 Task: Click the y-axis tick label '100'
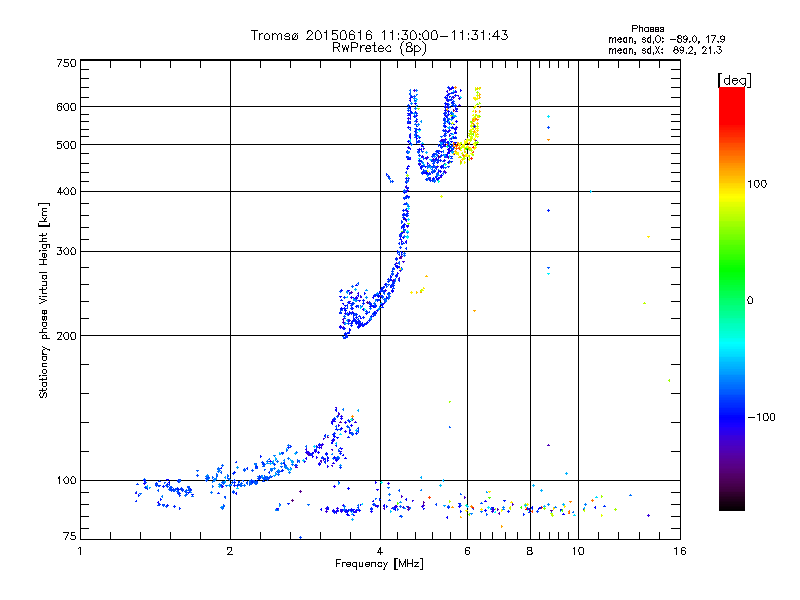[x=66, y=481]
